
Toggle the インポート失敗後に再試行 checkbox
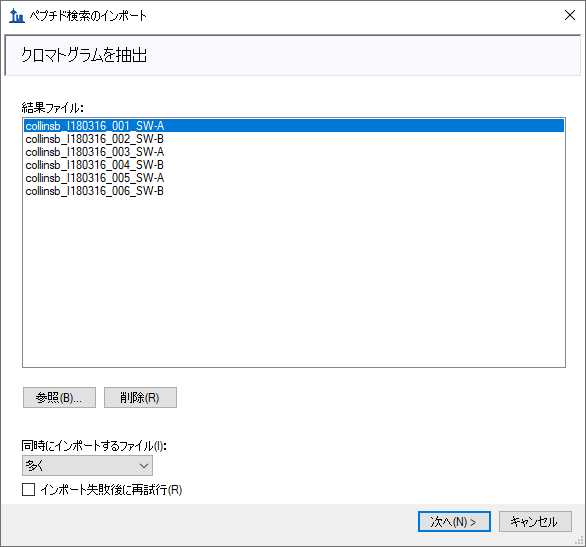click(28, 489)
